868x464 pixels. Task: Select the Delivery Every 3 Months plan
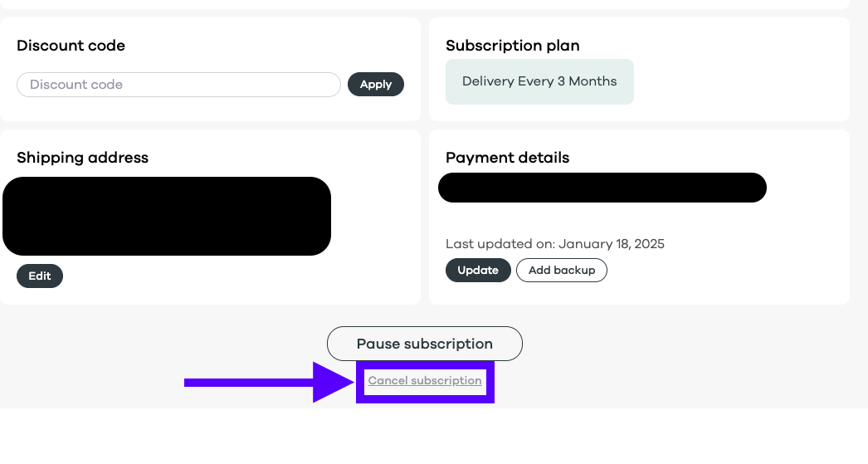coord(539,81)
